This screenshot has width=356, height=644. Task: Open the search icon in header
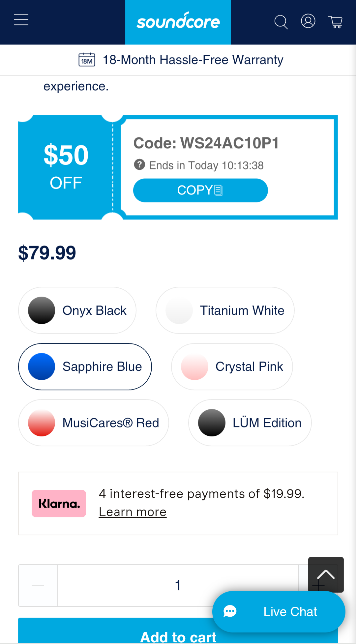click(x=281, y=22)
